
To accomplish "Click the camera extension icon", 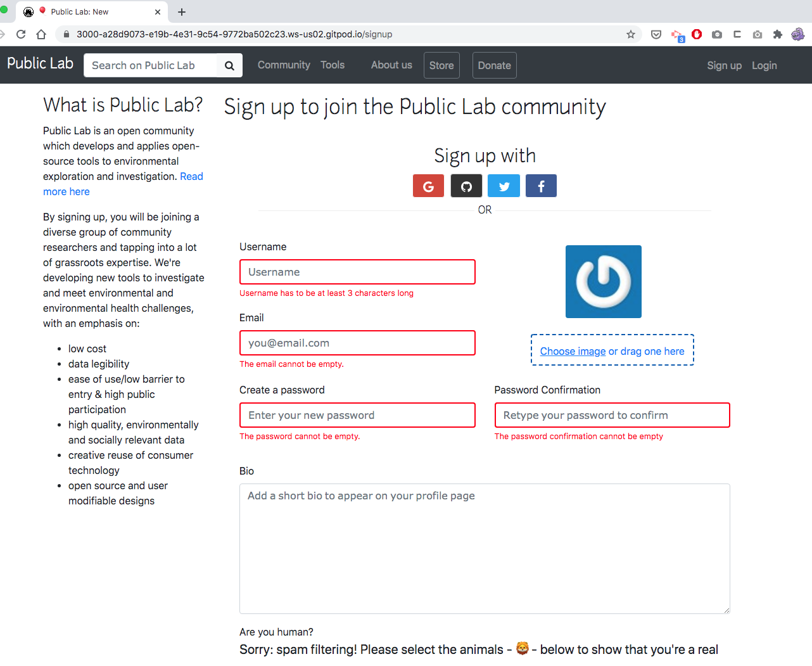I will [x=717, y=34].
